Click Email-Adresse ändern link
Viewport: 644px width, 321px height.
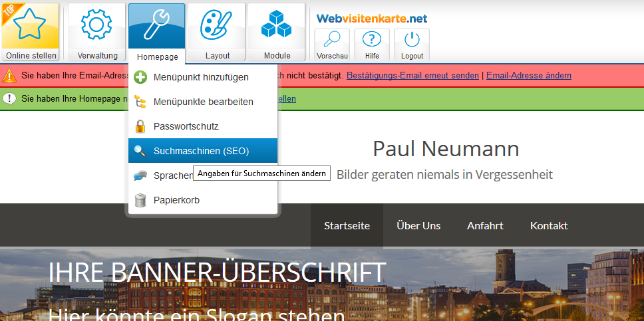point(529,76)
